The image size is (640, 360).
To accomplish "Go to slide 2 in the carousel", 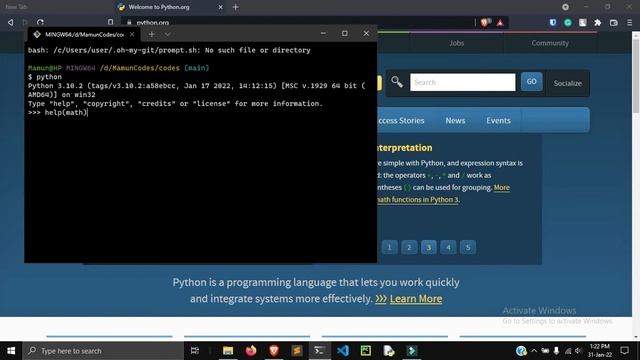I will [409, 247].
